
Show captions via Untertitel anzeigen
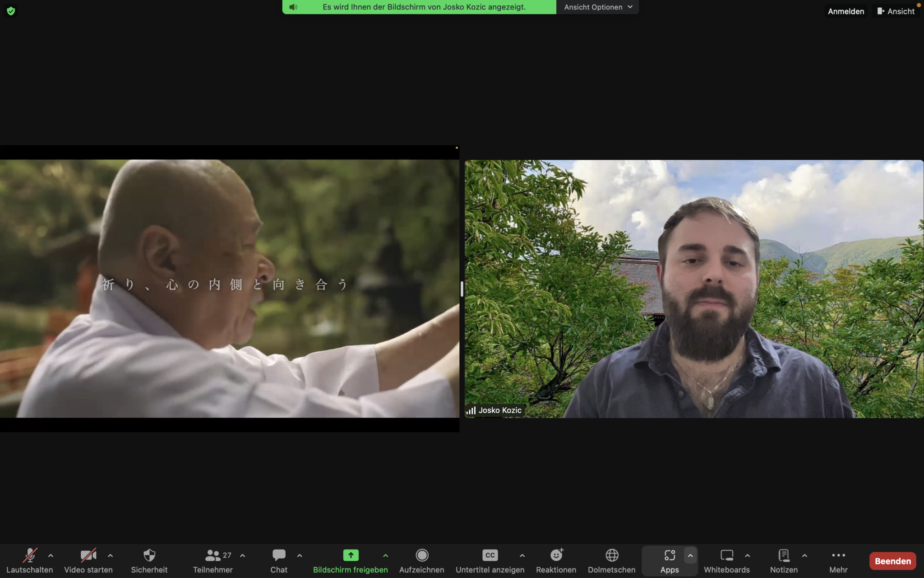point(490,560)
